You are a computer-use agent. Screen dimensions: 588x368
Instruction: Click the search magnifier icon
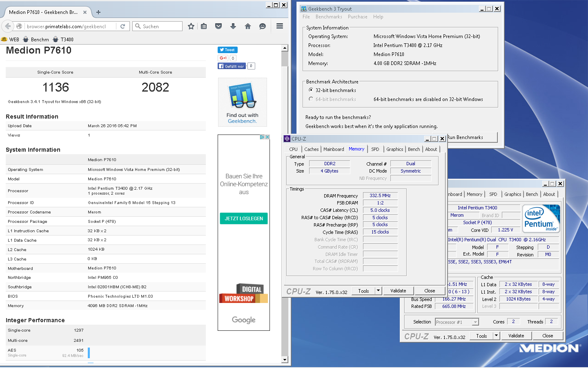138,26
